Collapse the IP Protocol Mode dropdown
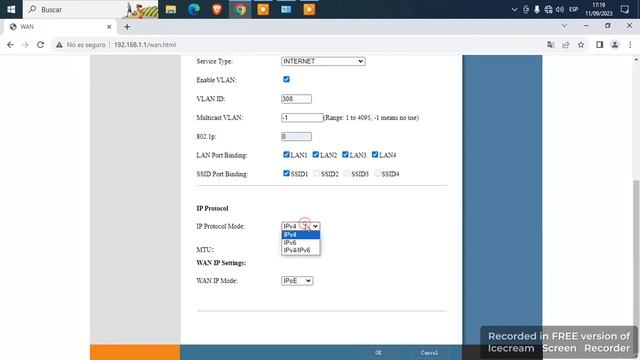Screen dimensions: 640x360 tap(300, 226)
